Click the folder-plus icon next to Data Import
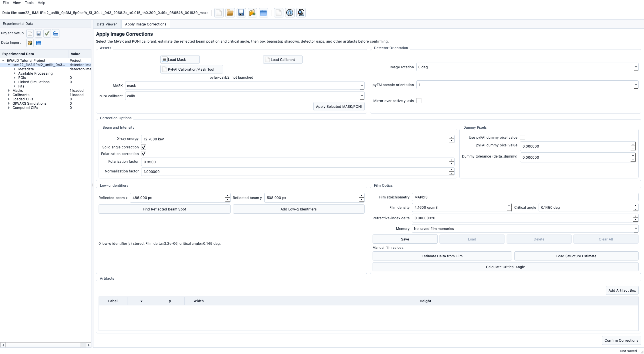Image resolution: width=644 pixels, height=354 pixels. [30, 43]
